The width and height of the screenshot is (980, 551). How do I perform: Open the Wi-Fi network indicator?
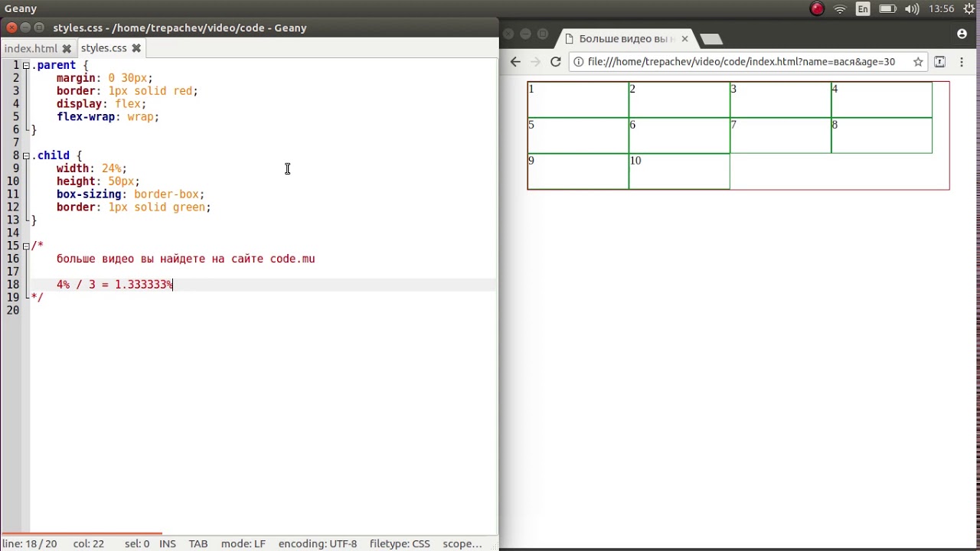(x=840, y=9)
